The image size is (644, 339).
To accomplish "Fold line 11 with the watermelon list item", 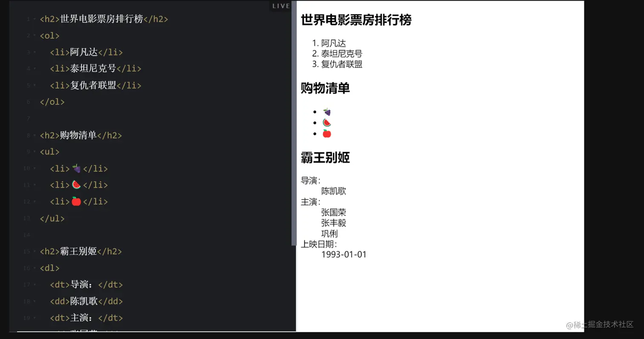I will click(34, 185).
